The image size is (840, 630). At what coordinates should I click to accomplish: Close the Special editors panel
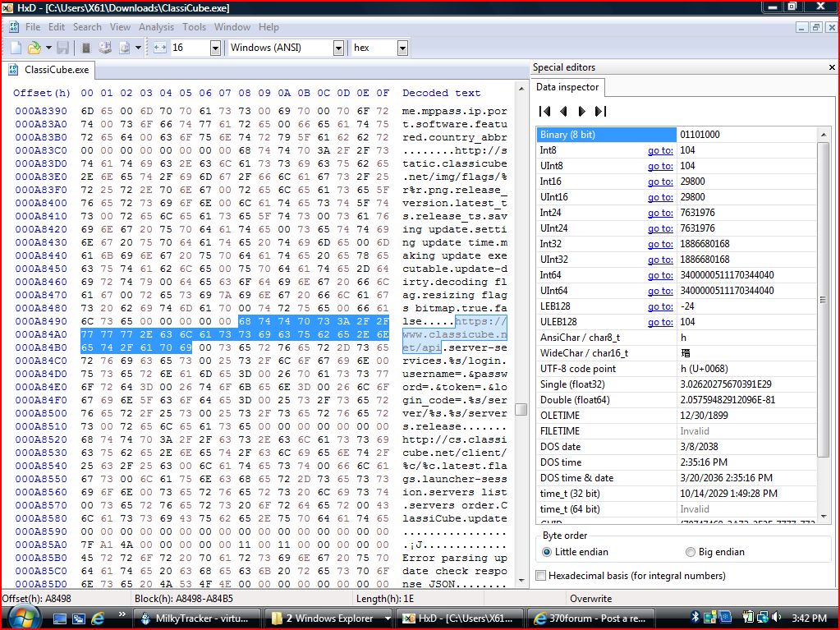click(x=832, y=67)
